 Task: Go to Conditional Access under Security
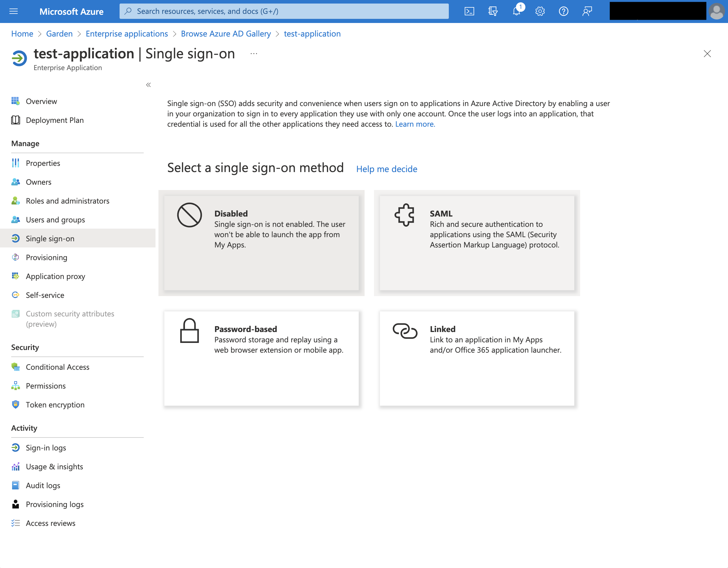(x=57, y=367)
